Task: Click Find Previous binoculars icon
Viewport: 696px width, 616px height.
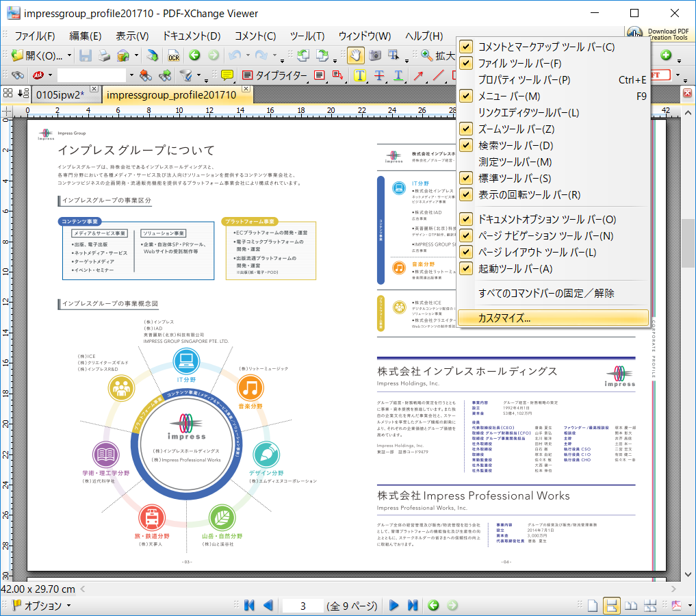Action: pyautogui.click(x=145, y=75)
